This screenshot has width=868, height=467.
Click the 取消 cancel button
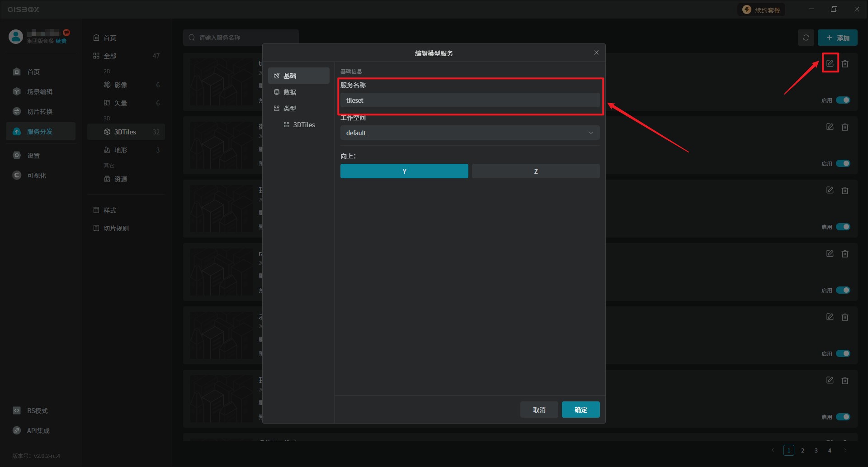click(539, 410)
